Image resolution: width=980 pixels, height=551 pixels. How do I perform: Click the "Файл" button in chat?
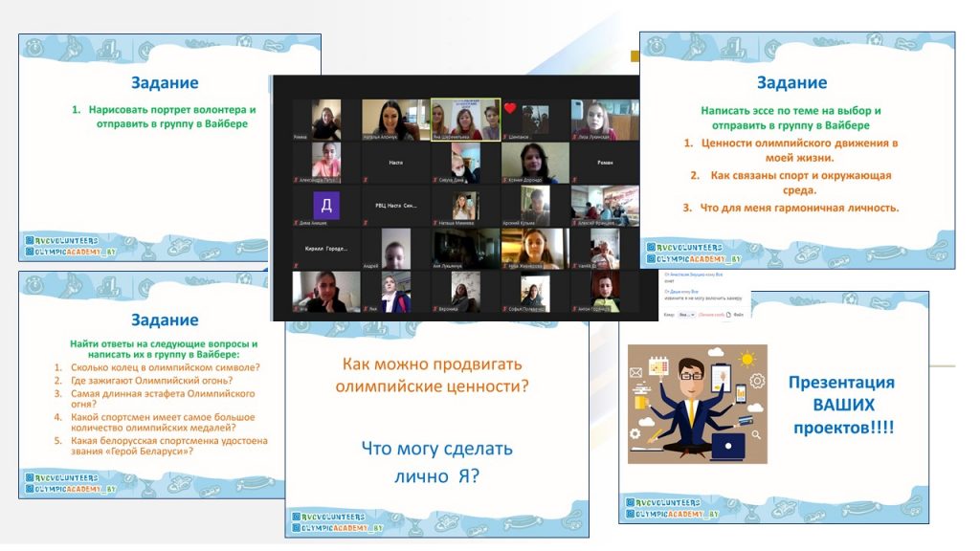739,314
